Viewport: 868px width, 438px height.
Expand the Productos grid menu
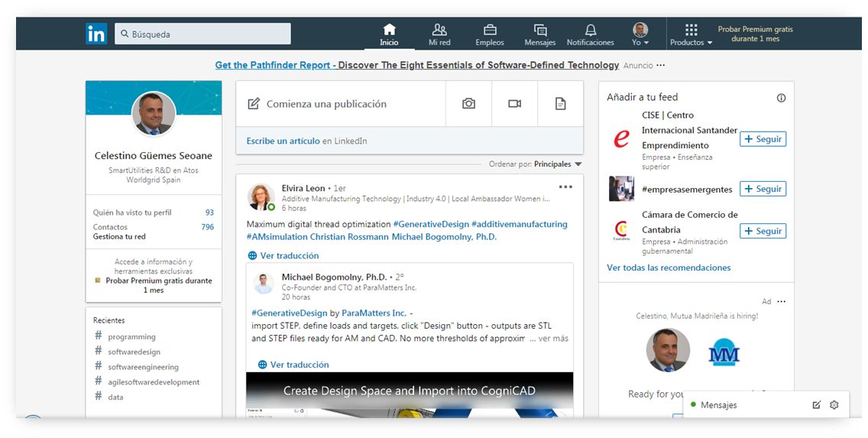point(691,34)
